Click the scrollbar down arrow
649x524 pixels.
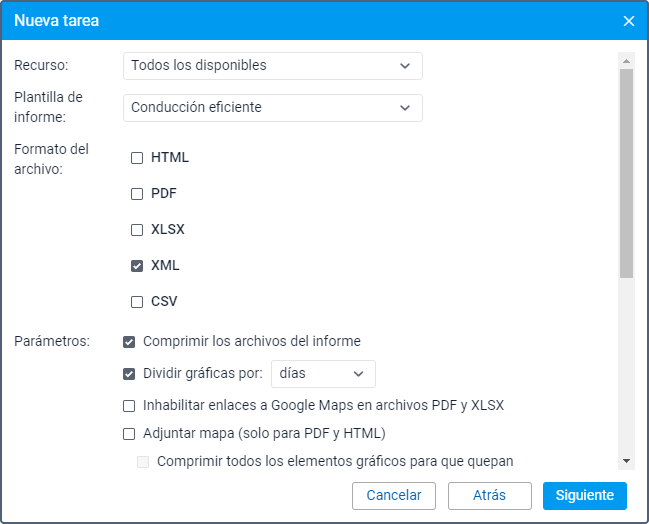point(626,460)
